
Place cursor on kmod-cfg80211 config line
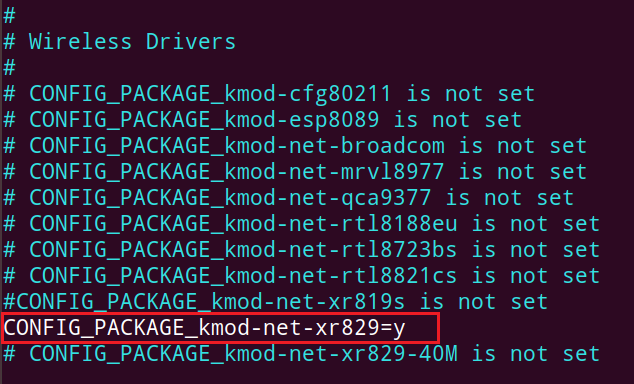tap(269, 94)
